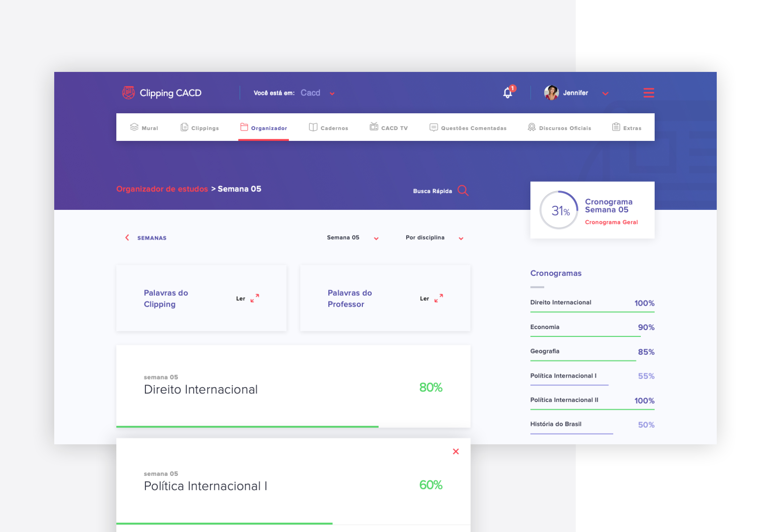Viewport: 769px width, 532px height.
Task: Click the Mural layers icon tab
Action: coord(134,127)
